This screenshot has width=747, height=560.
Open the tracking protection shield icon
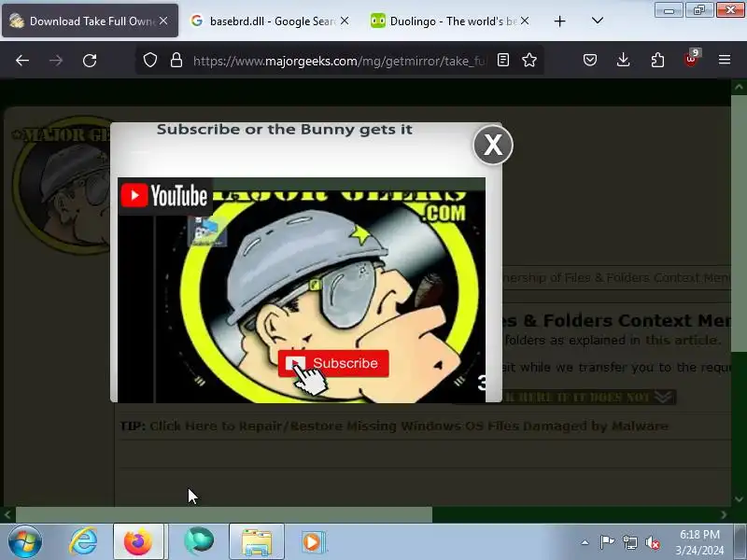[x=150, y=60]
